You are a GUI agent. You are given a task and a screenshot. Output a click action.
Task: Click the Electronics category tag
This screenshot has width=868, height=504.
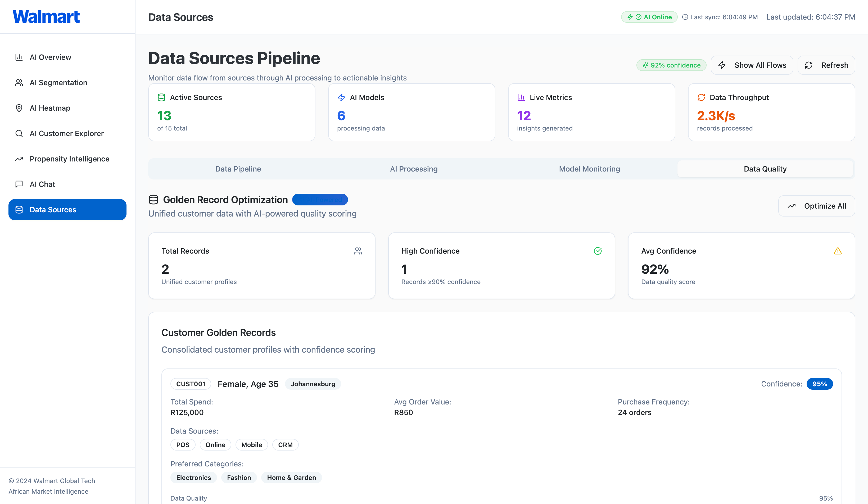click(193, 478)
